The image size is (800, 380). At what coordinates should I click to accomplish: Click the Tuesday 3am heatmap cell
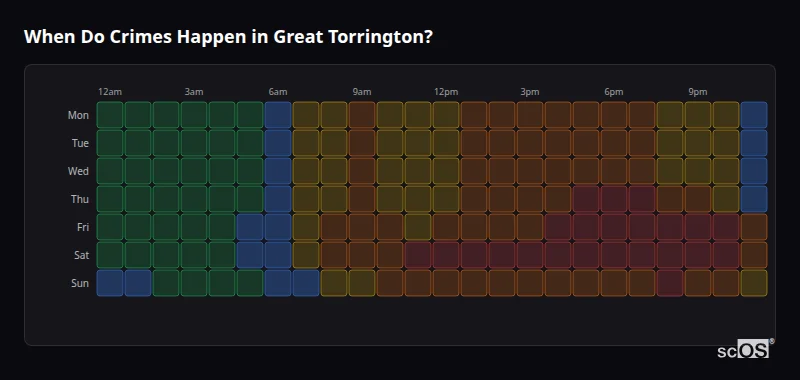[x=194, y=143]
